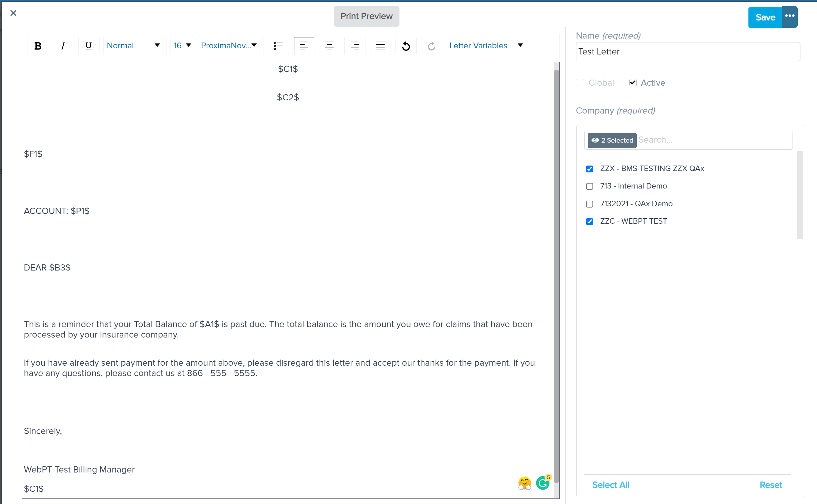Click the Sincerely, line

pos(43,431)
